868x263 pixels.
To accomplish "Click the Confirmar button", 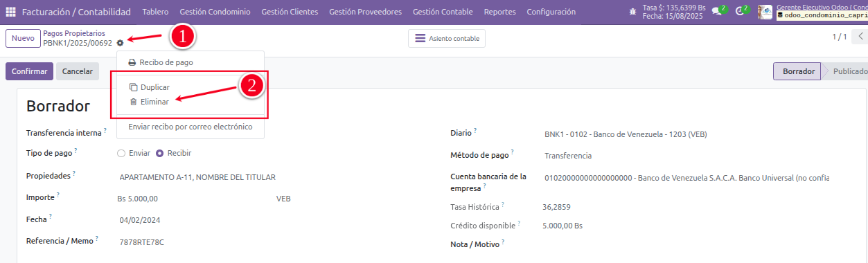I will pyautogui.click(x=29, y=71).
